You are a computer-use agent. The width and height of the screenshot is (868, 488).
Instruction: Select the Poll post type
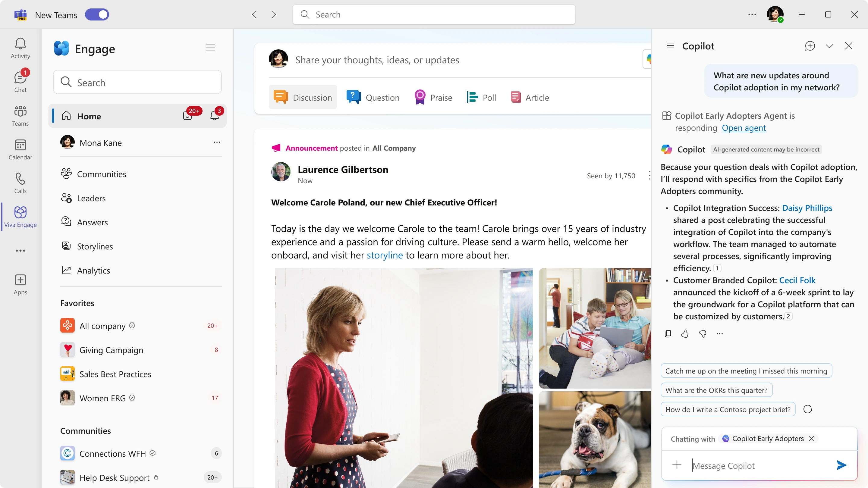coord(481,97)
